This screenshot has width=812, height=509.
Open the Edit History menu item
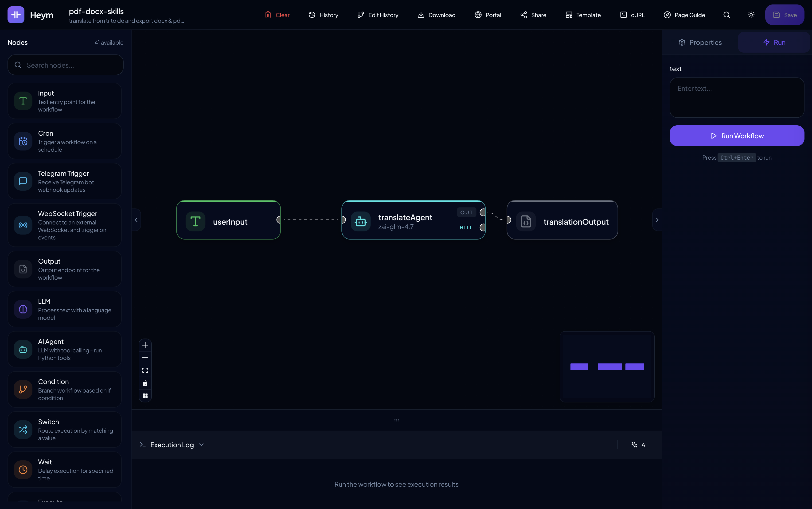378,15
